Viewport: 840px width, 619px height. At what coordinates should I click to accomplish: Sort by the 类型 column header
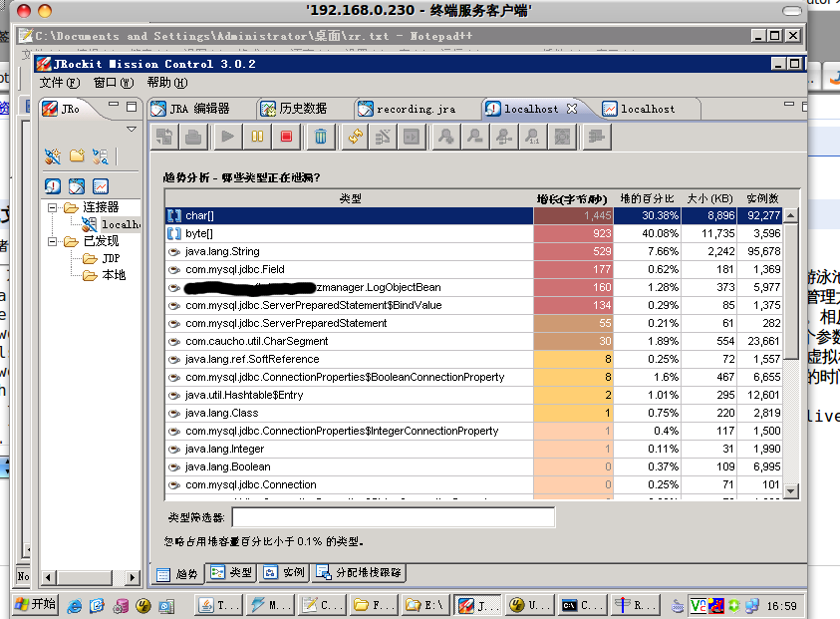(x=350, y=198)
